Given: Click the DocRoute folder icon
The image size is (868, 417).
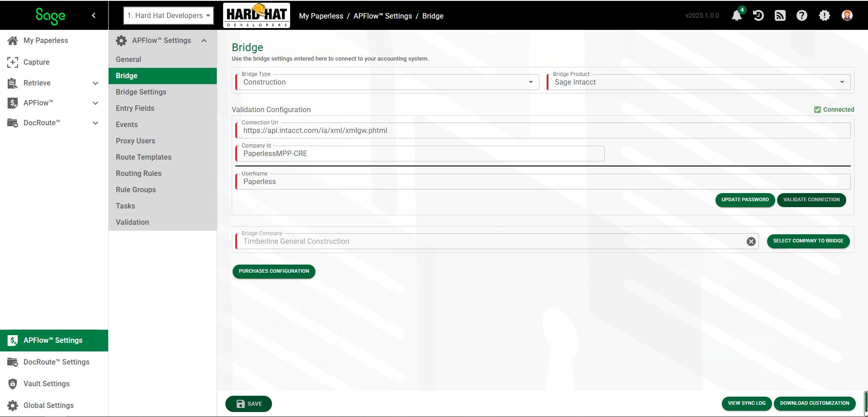Looking at the screenshot, I should (x=13, y=123).
